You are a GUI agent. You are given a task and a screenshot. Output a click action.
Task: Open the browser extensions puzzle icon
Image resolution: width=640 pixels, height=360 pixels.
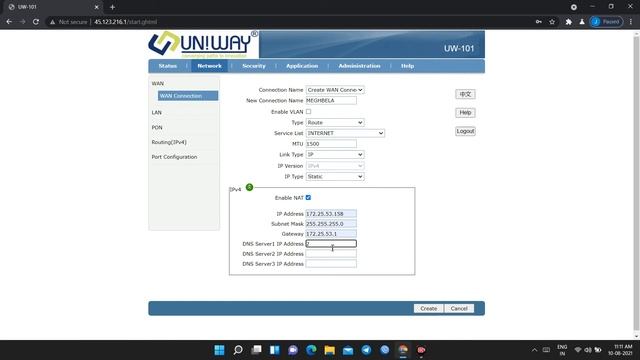[x=569, y=22]
